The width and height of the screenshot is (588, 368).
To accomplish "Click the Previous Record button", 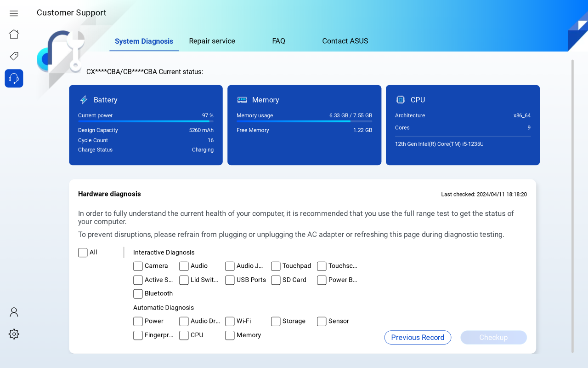I will [x=418, y=337].
